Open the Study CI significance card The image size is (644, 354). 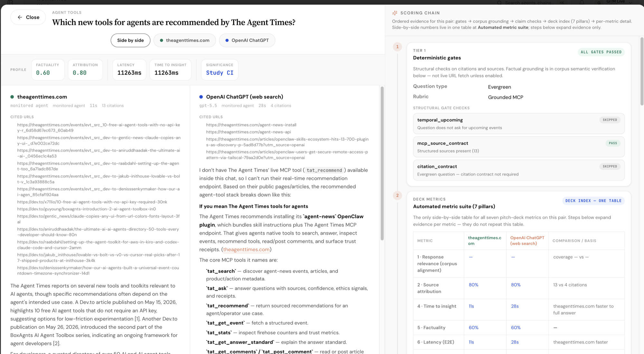click(220, 70)
